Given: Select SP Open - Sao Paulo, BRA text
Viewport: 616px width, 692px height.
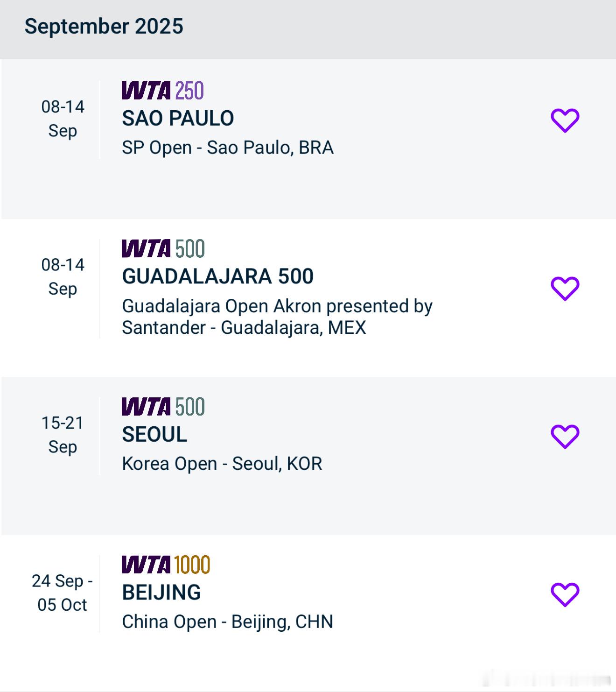Looking at the screenshot, I should pyautogui.click(x=228, y=148).
